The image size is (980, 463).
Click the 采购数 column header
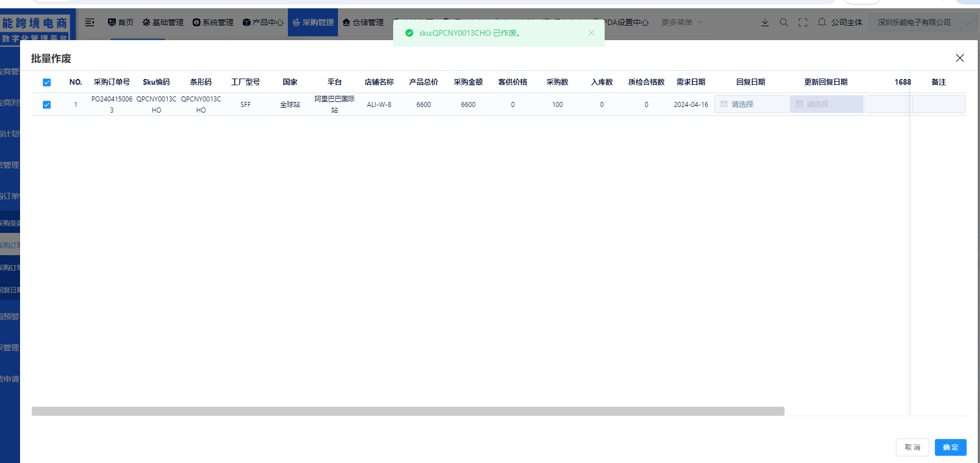click(x=557, y=82)
